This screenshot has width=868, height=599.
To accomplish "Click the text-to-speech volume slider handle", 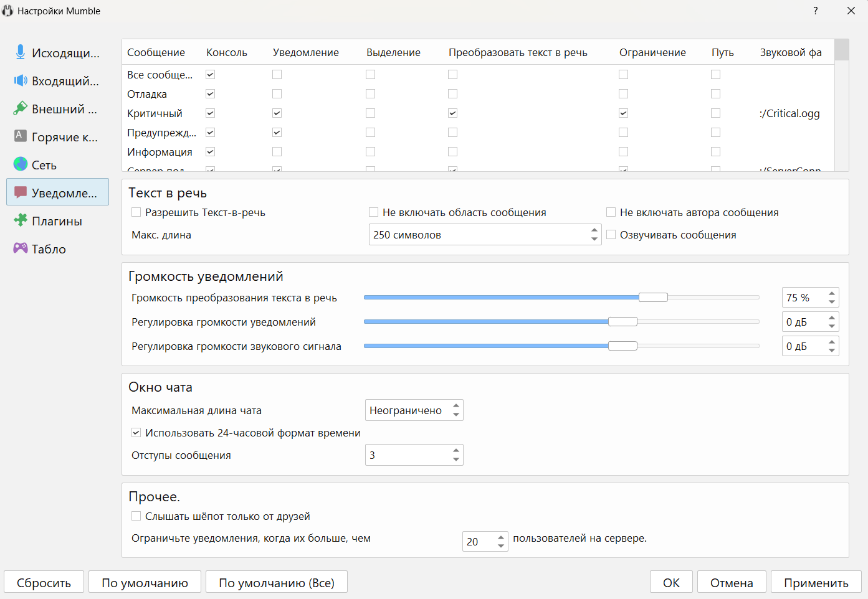I will tap(653, 298).
